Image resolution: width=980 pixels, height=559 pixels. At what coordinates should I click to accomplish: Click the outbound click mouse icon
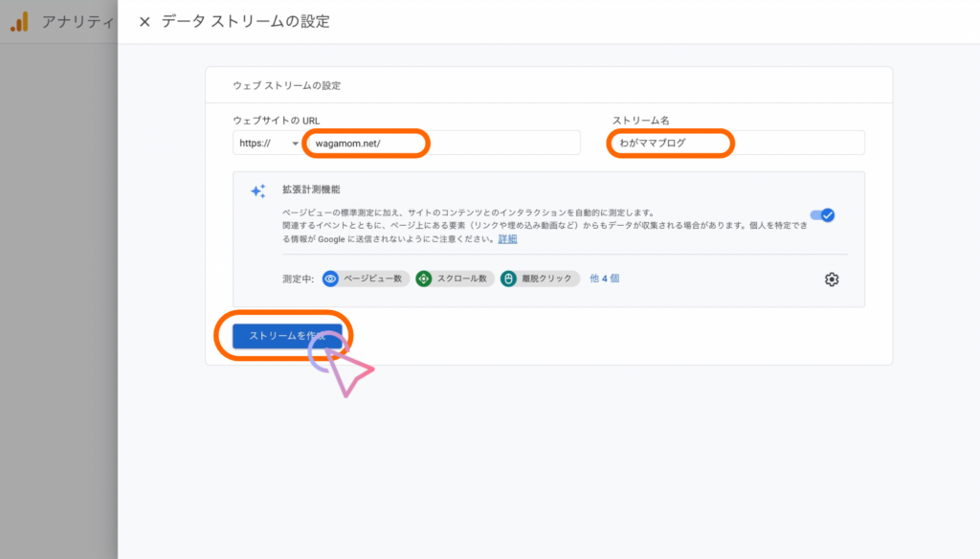pos(508,279)
